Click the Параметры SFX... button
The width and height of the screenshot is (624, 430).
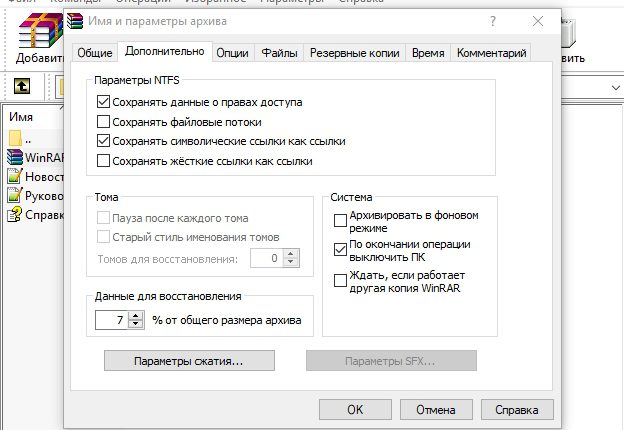click(391, 361)
